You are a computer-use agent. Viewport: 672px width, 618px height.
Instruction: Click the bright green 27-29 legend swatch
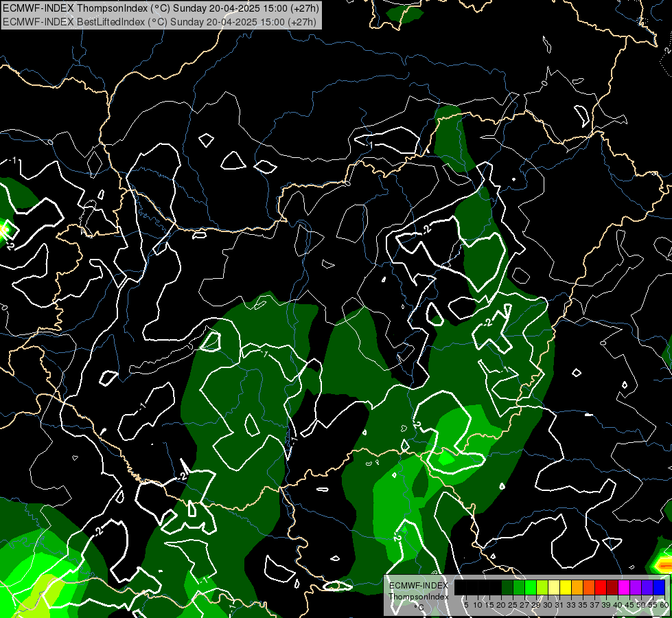click(x=531, y=587)
